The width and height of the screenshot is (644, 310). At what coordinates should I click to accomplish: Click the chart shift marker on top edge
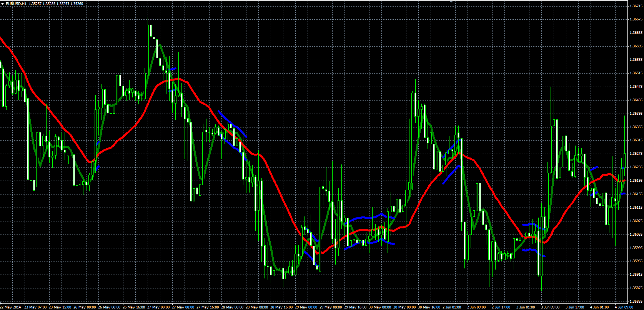pos(451,2)
